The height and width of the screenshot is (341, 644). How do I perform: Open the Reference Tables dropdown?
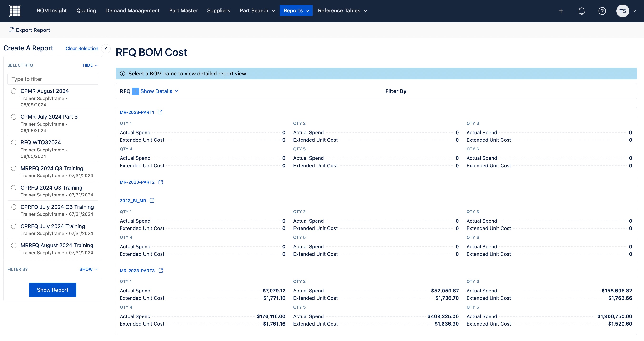pyautogui.click(x=342, y=11)
